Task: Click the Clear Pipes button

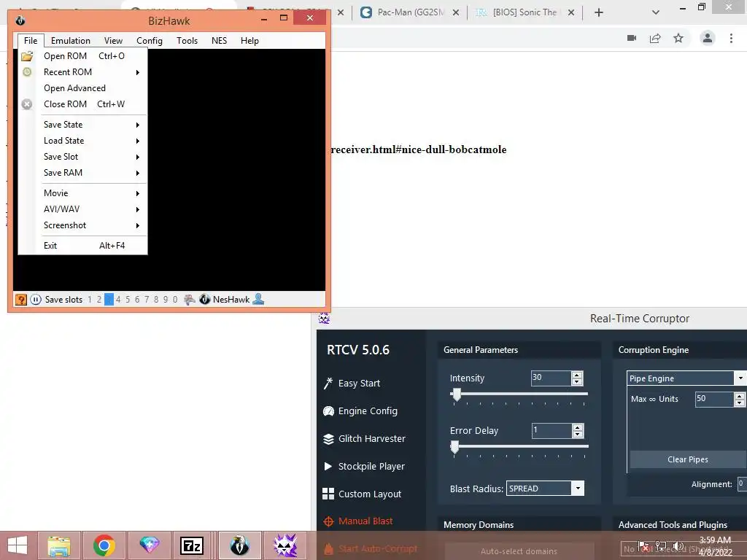Action: pos(687,459)
